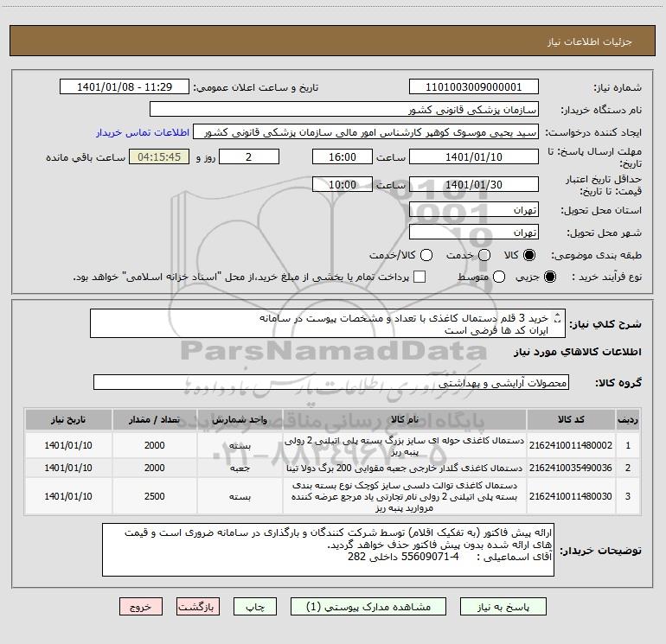Click the پاسخ به نیاز button
The image size is (666, 644).
[x=503, y=607]
